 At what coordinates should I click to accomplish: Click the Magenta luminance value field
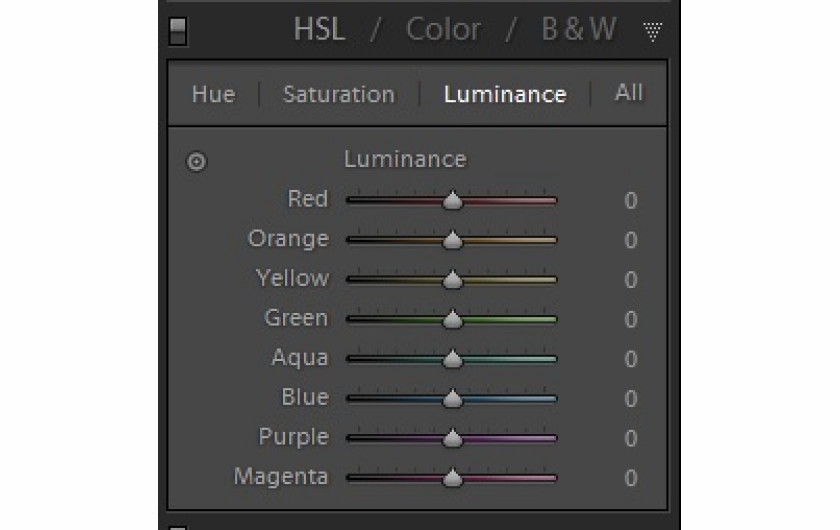[x=631, y=478]
